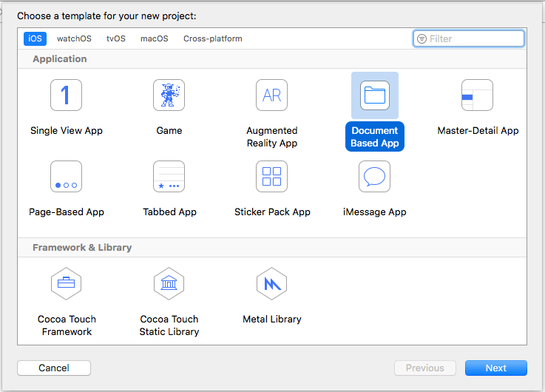Choose the Sticker Pack App icon
This screenshot has width=545, height=392.
click(271, 177)
